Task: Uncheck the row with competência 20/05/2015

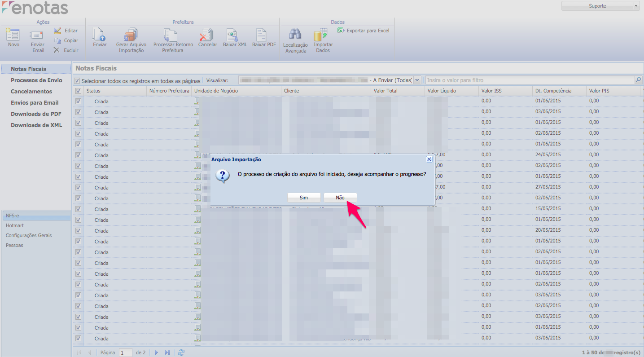Action: tap(79, 231)
